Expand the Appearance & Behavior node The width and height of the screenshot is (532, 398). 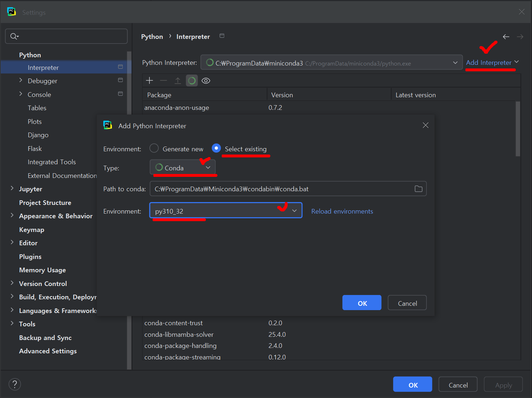click(12, 215)
